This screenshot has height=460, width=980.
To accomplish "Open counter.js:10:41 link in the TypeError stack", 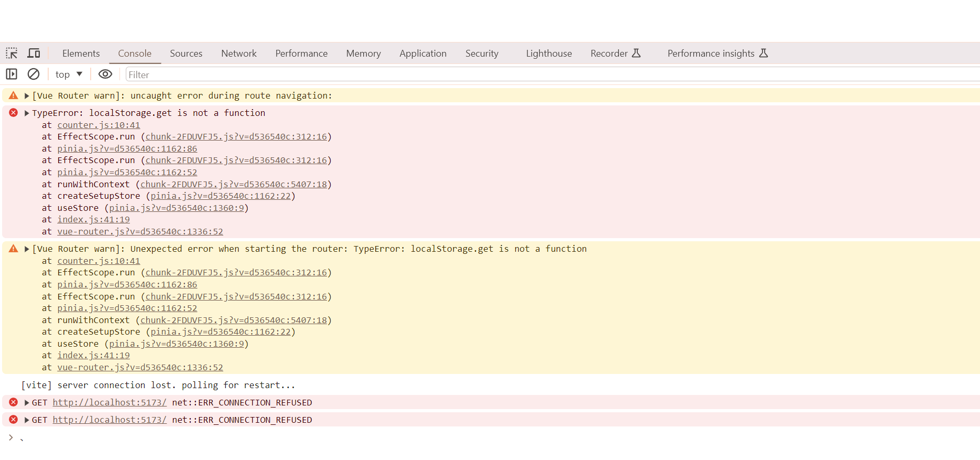I will [99, 125].
